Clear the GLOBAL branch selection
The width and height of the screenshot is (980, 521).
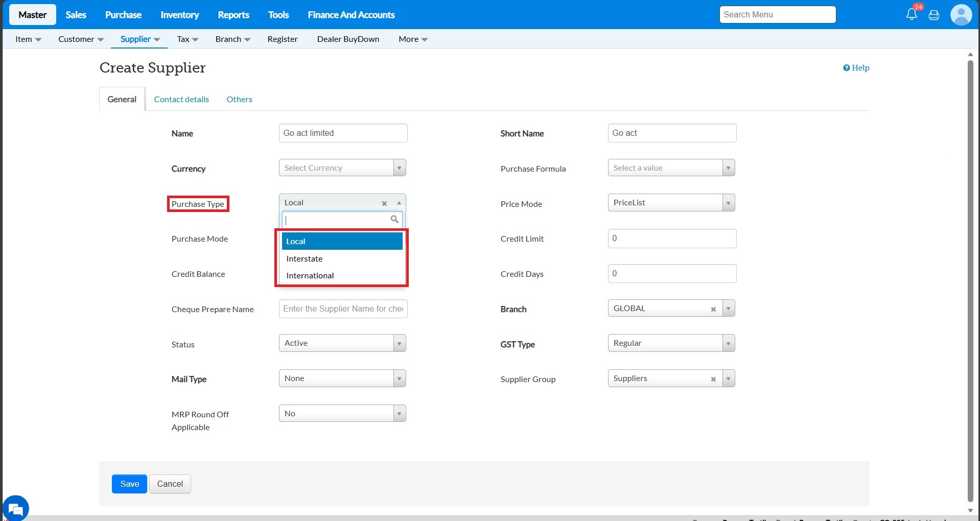point(713,309)
